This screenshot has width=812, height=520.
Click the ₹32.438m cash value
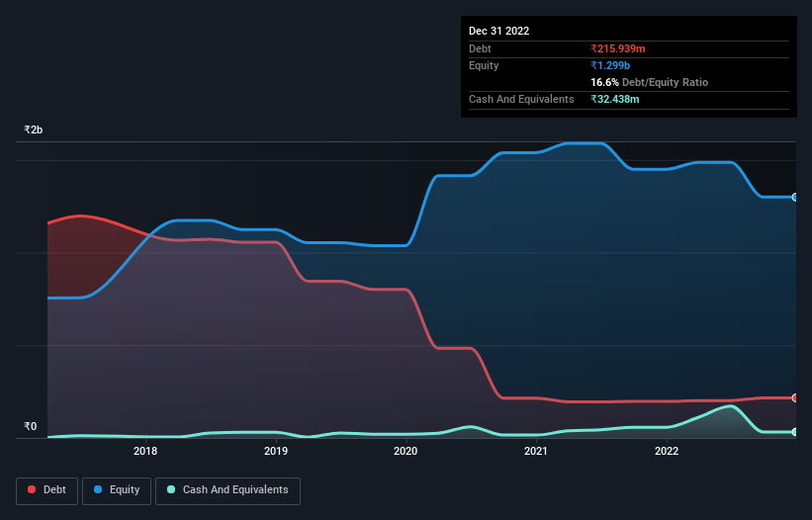coord(615,99)
